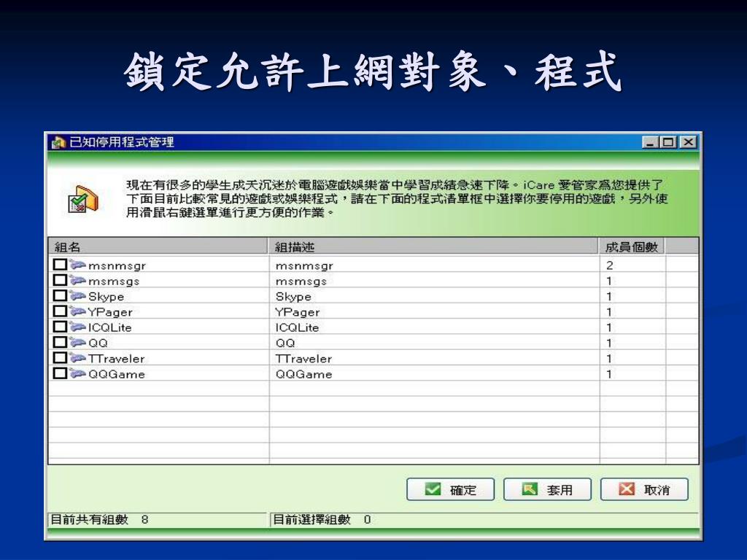747x560 pixels.
Task: Click the Skype group icon
Action: pyautogui.click(x=77, y=295)
